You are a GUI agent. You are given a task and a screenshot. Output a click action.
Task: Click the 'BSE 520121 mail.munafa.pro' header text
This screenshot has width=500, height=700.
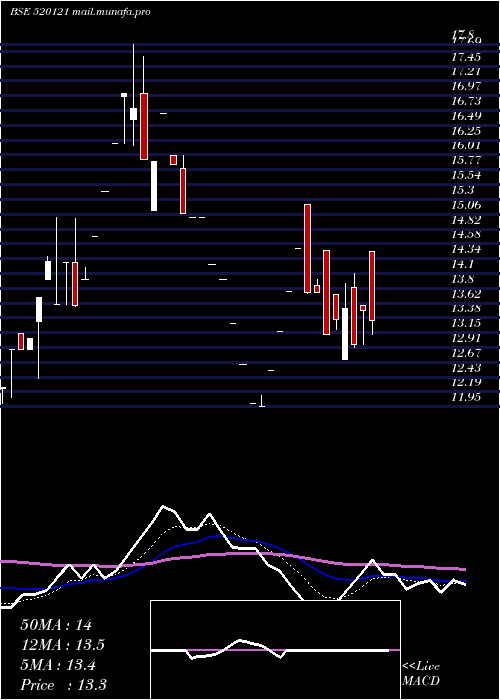pyautogui.click(x=80, y=12)
